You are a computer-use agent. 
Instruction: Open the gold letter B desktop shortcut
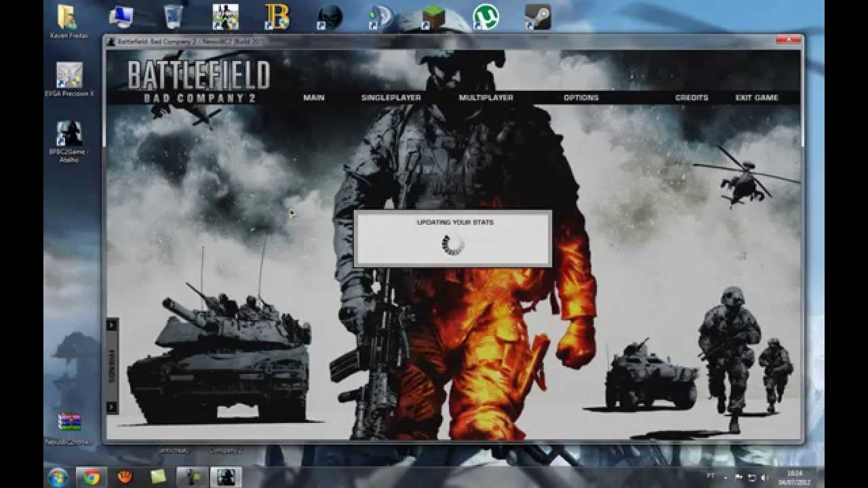pyautogui.click(x=277, y=17)
